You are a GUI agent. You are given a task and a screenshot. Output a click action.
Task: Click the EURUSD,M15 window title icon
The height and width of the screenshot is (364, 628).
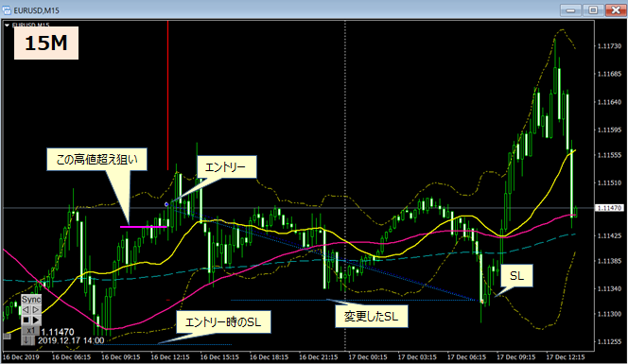7,10
